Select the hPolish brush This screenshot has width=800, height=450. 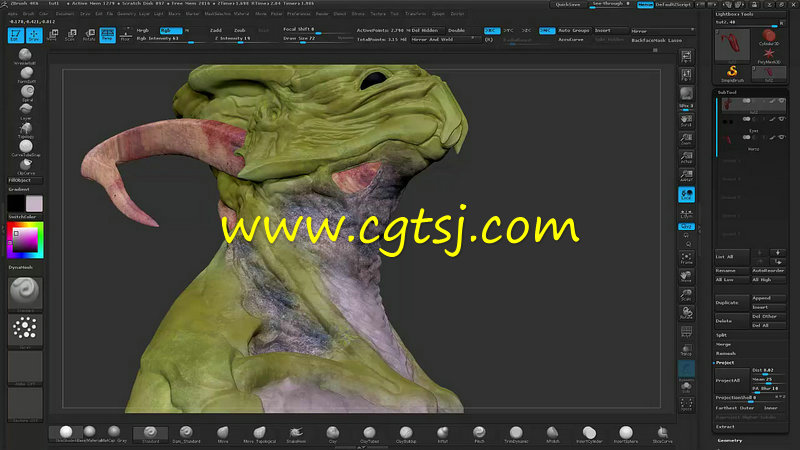pyautogui.click(x=553, y=434)
